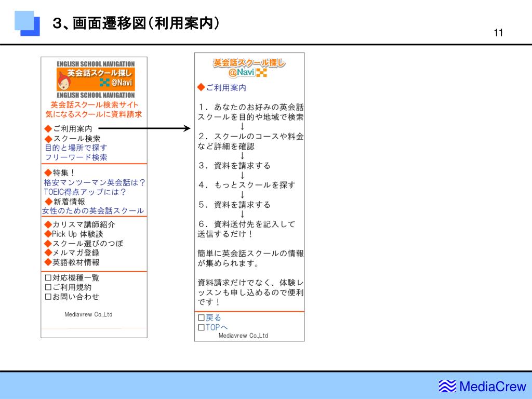The width and height of the screenshot is (532, 399).
Task: Click step 5. 資料を請求する text
Action: pos(234,205)
